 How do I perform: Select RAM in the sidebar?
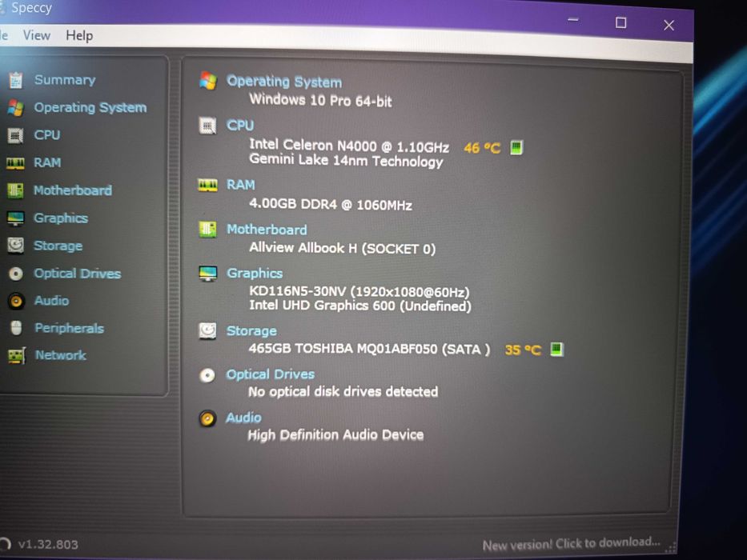(48, 163)
